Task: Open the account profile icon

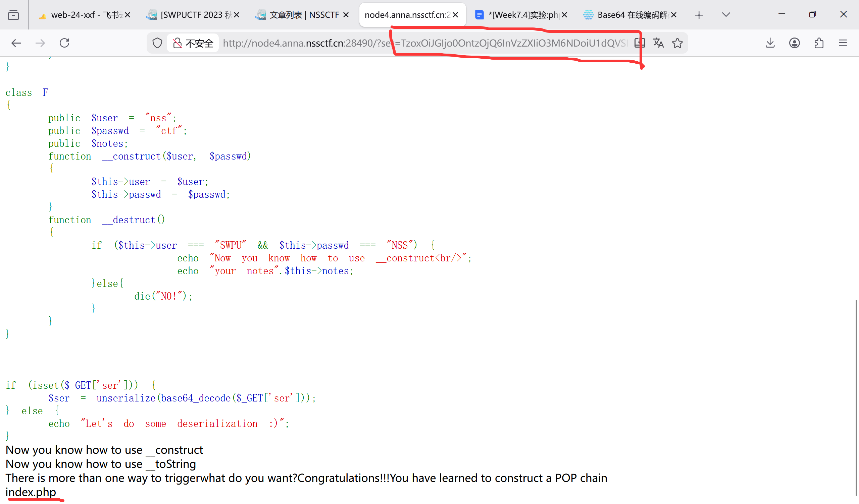Action: [x=794, y=43]
